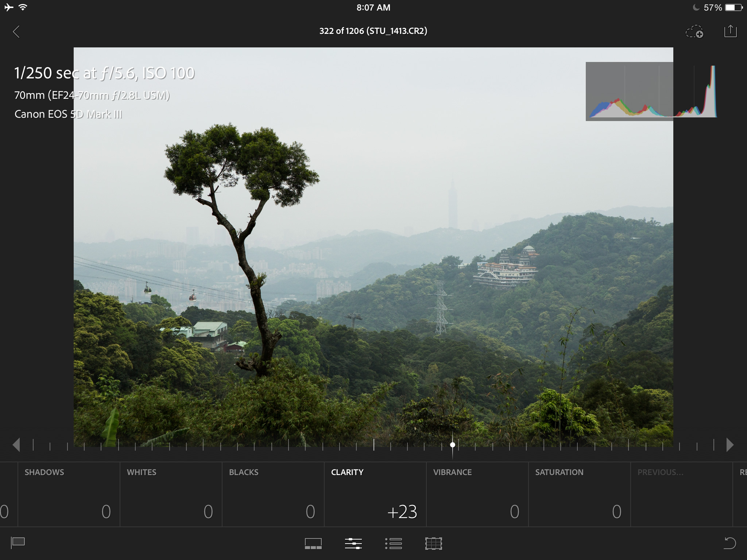Tap the 'Canon EOS 5D Mark III' text
The height and width of the screenshot is (560, 747).
(68, 114)
